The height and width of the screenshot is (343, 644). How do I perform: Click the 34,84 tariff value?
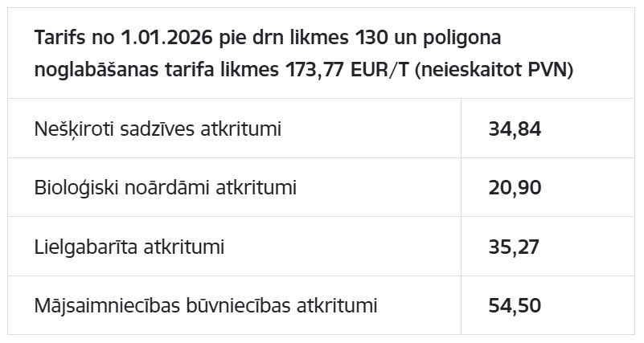pos(515,129)
